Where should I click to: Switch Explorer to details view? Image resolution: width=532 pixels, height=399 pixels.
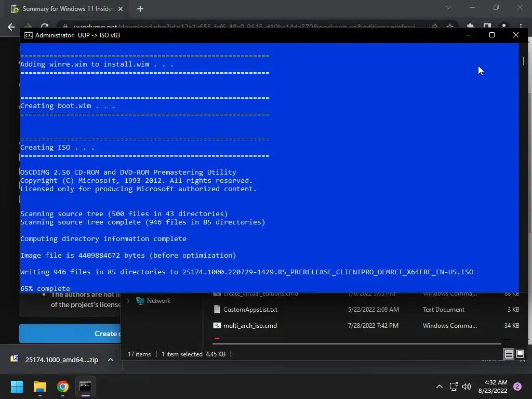509,354
